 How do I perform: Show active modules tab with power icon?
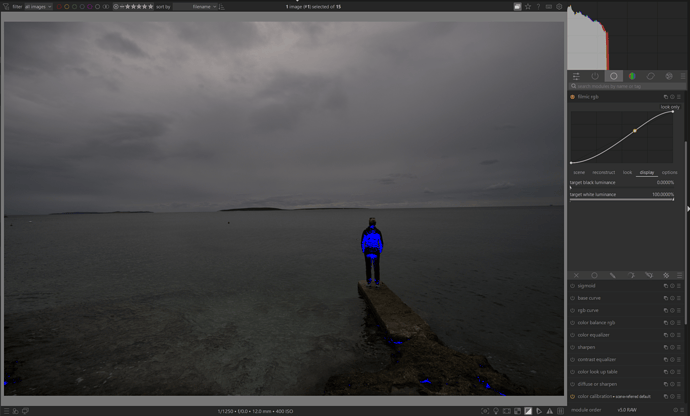pos(595,76)
